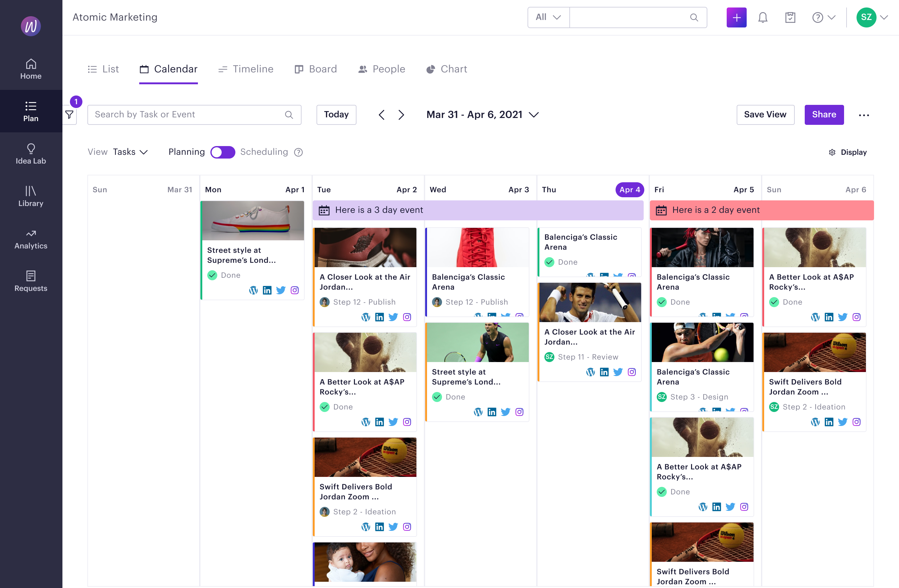Switch to the Timeline tab
This screenshot has width=899, height=588.
[246, 69]
